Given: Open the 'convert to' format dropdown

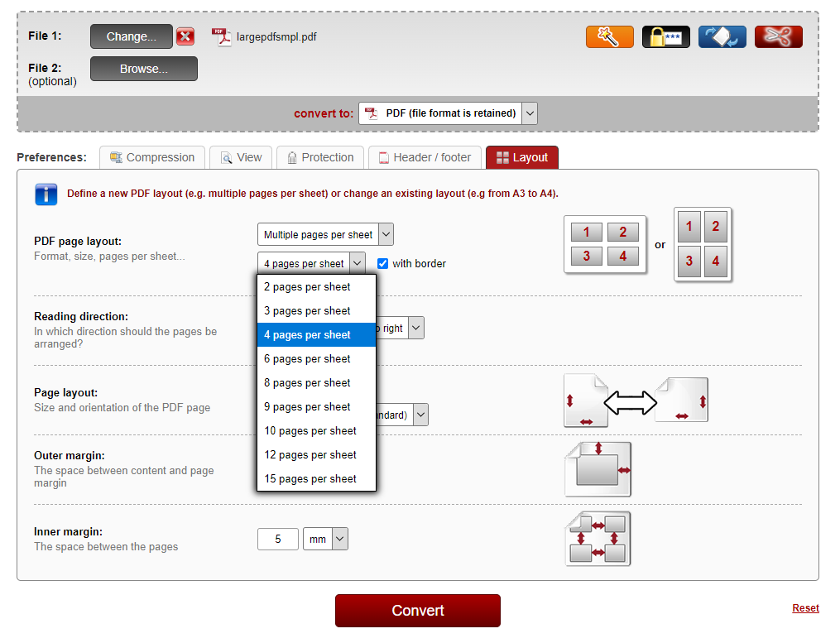Looking at the screenshot, I should pos(447,113).
